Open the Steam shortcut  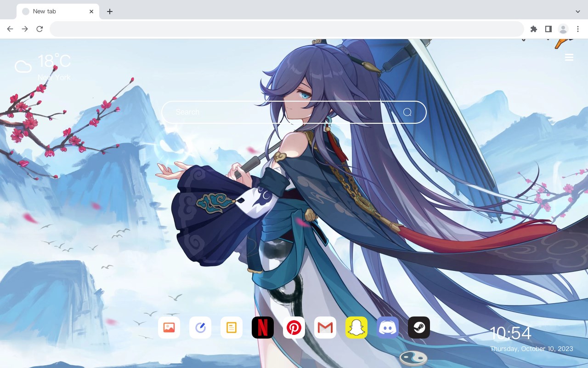419,328
